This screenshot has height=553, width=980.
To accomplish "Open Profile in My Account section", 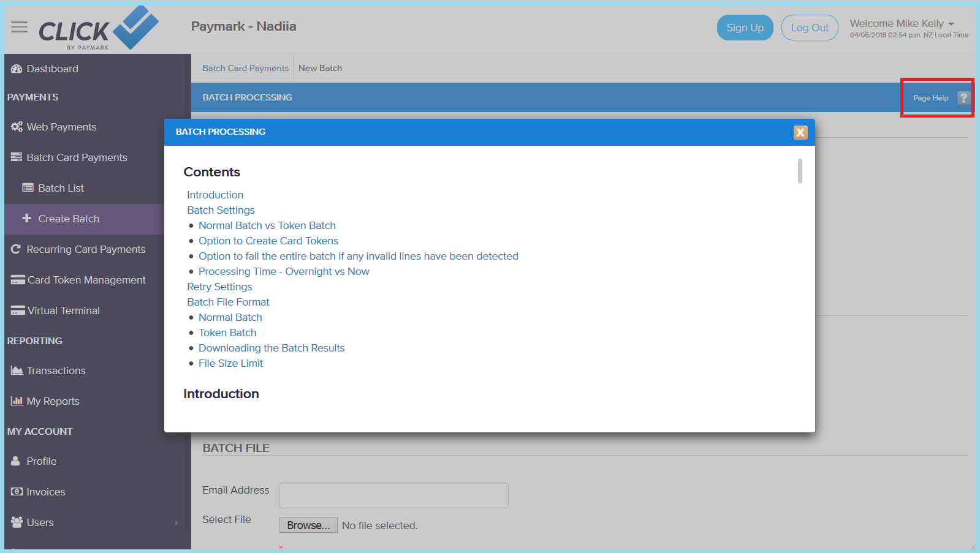I will click(x=41, y=461).
